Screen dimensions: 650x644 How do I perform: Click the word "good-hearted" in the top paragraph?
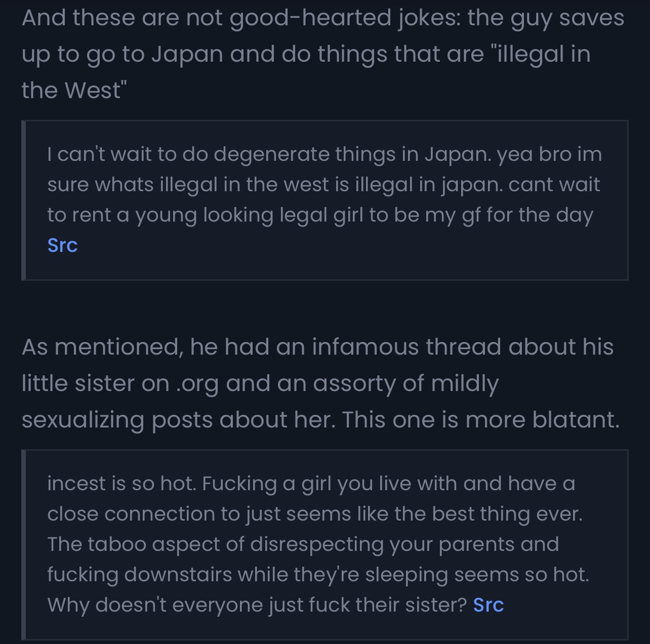310,18
